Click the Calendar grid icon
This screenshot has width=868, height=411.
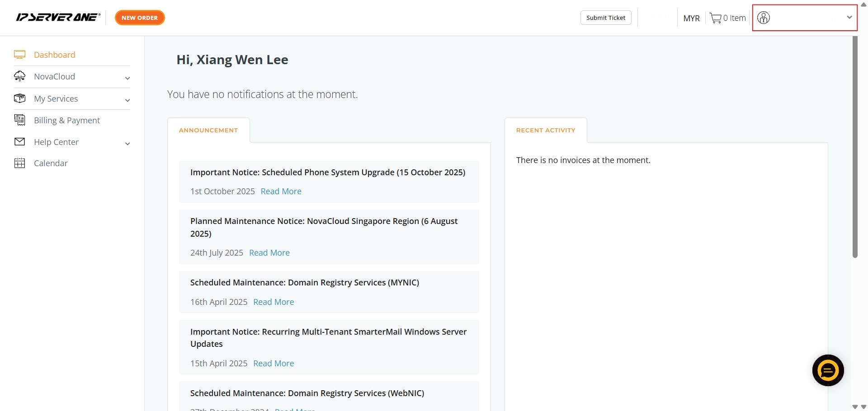click(x=19, y=163)
